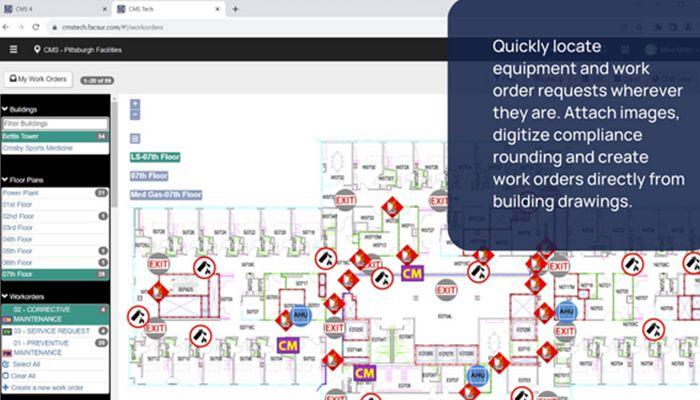
Task: Toggle 01 - Preventive Maintenance filter
Action: (x=55, y=348)
